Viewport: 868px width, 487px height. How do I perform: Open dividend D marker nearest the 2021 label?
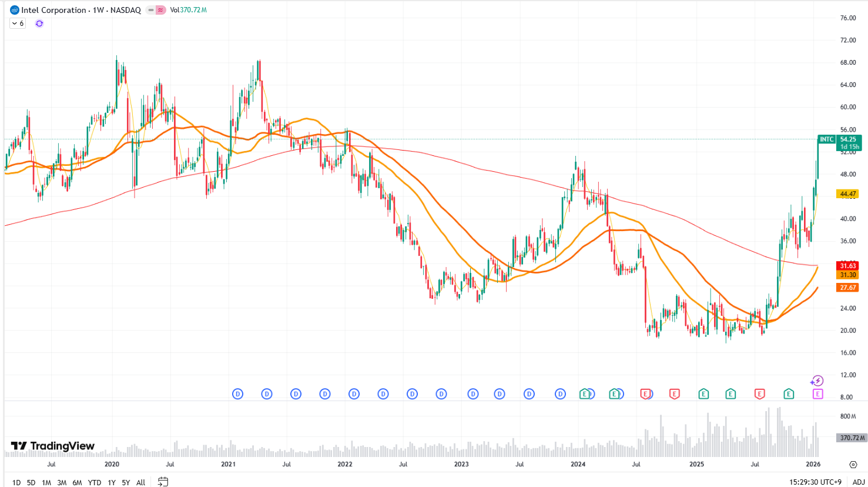(237, 394)
